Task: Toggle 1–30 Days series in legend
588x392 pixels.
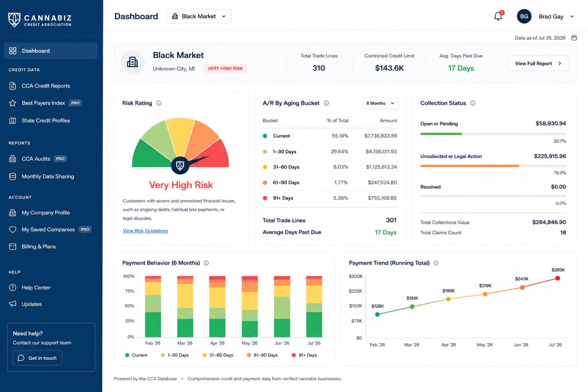Action: tap(175, 355)
